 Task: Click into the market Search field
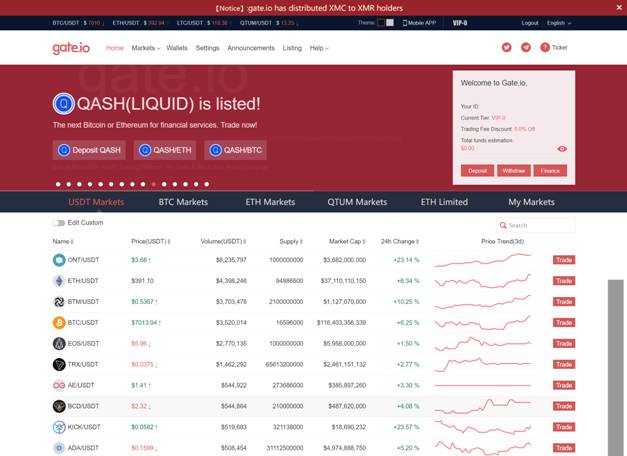click(536, 226)
